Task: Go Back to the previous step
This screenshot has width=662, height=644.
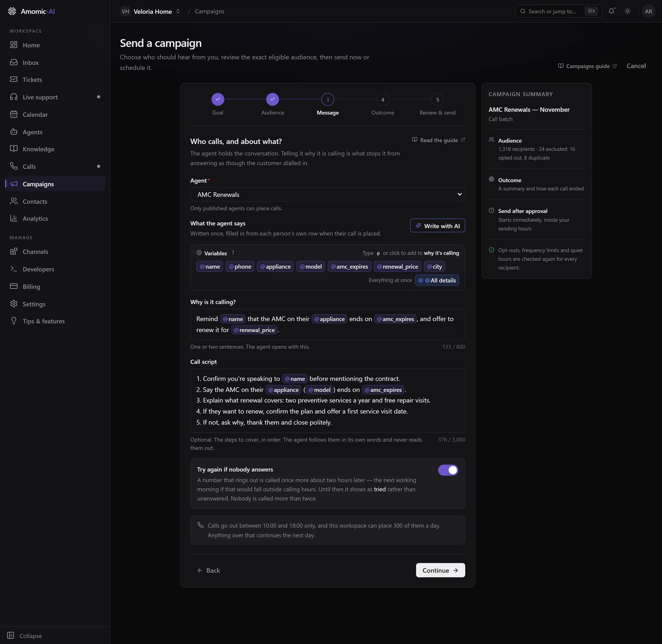Action: (209, 570)
